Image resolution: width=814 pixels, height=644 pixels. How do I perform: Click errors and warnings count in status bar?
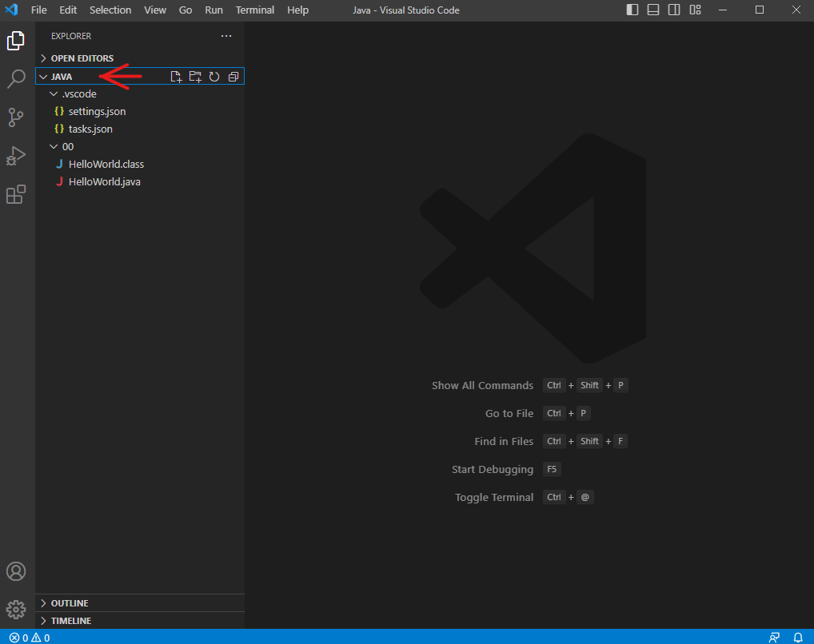(x=30, y=638)
